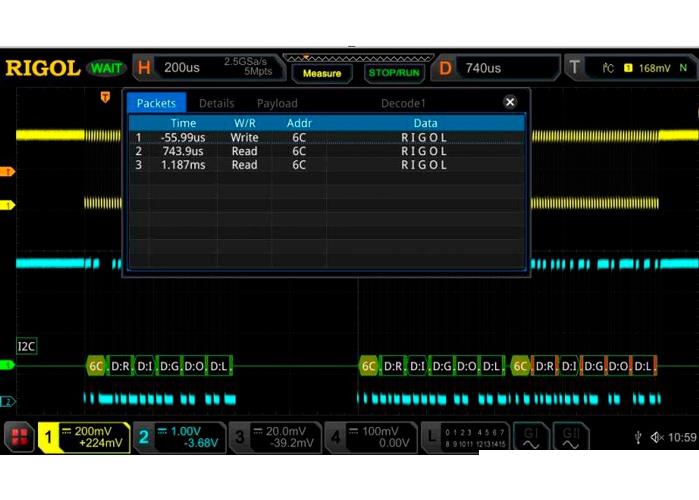Click the sound volume icon
The width and height of the screenshot is (699, 500).
(x=657, y=438)
